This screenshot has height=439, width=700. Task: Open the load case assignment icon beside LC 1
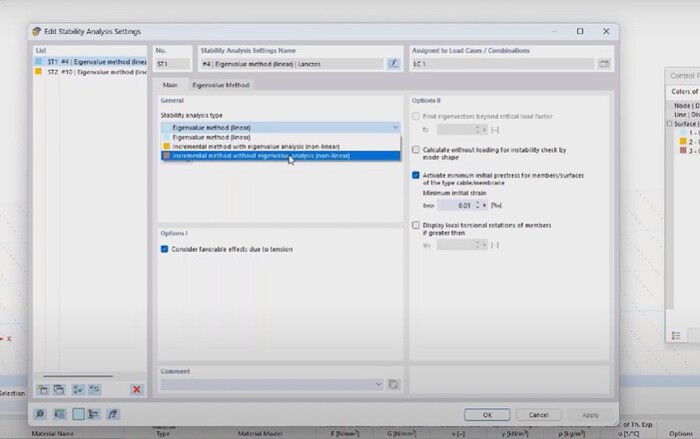[x=603, y=64]
